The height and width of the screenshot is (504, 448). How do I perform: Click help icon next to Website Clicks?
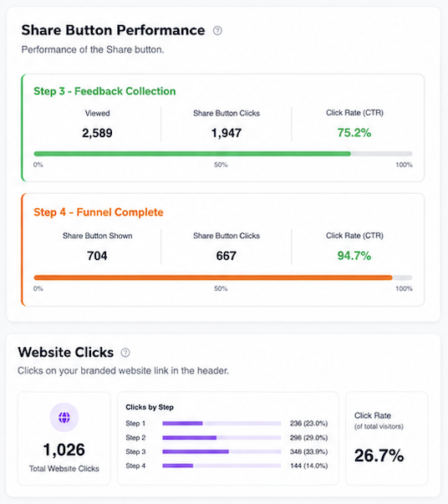[125, 353]
